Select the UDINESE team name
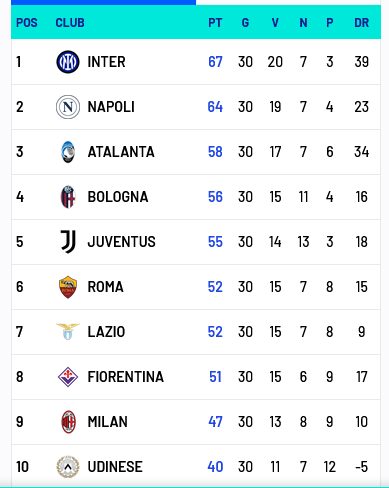Screen dimensions: 389x488 click(x=115, y=467)
